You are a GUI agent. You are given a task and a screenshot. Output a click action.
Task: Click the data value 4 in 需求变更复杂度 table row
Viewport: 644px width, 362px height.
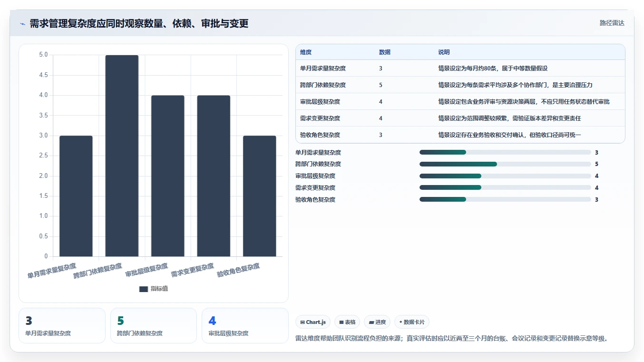381,118
